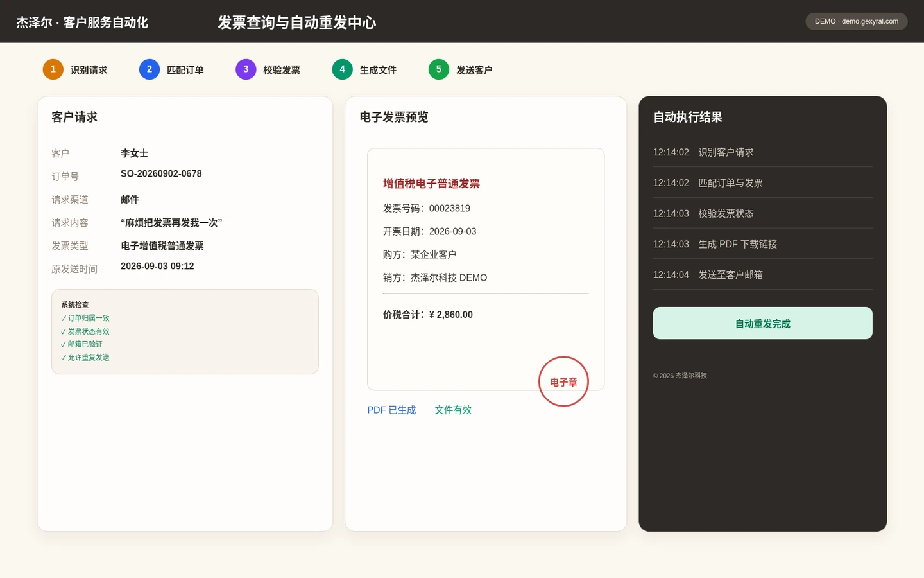Click the PDF 已生成 link

(x=391, y=410)
